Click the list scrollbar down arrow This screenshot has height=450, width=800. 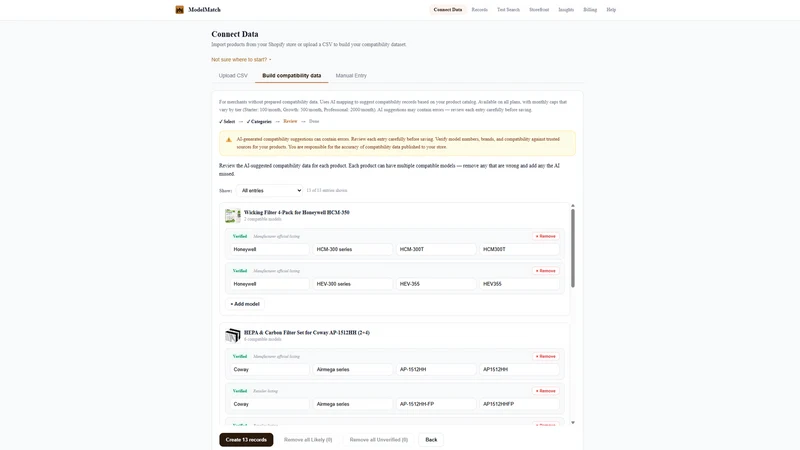(572, 422)
